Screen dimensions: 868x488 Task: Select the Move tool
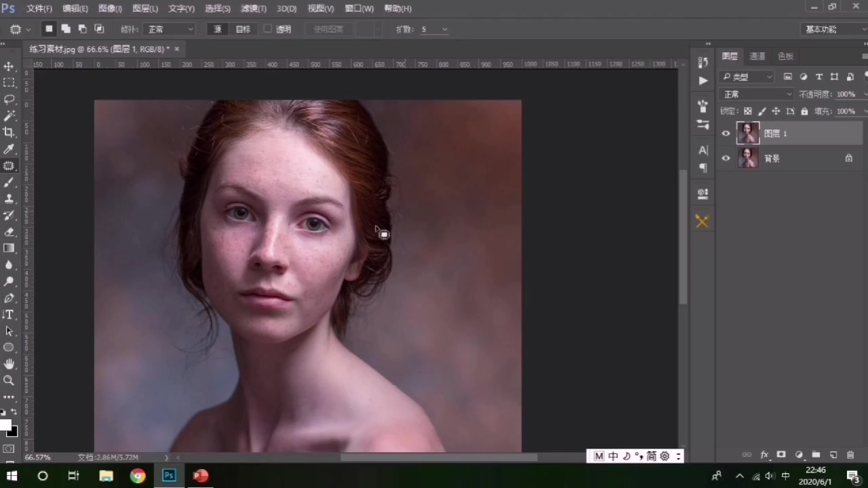pos(9,66)
